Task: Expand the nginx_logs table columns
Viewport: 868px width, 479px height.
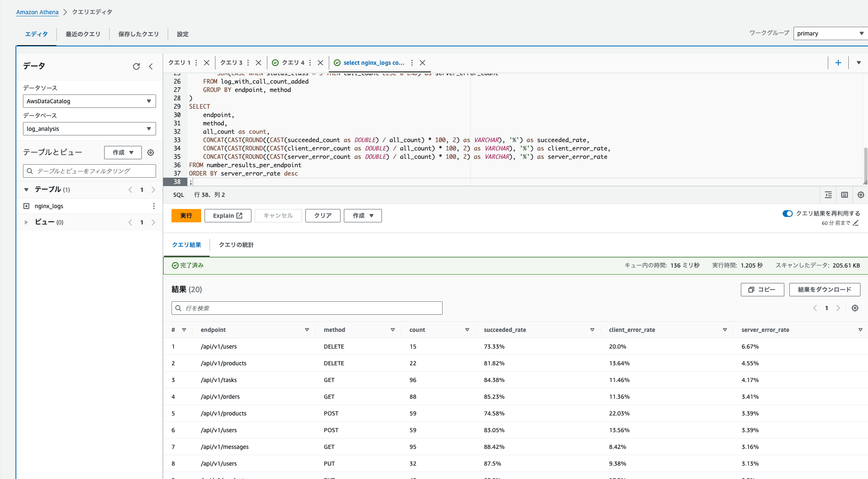Action: point(26,206)
